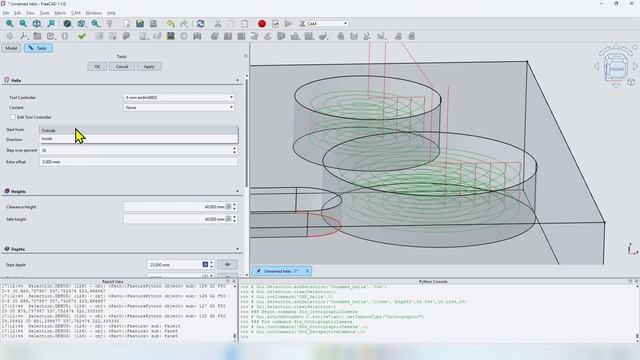640x360 pixels.
Task: Click the Undo arrow icon
Action: tap(171, 24)
